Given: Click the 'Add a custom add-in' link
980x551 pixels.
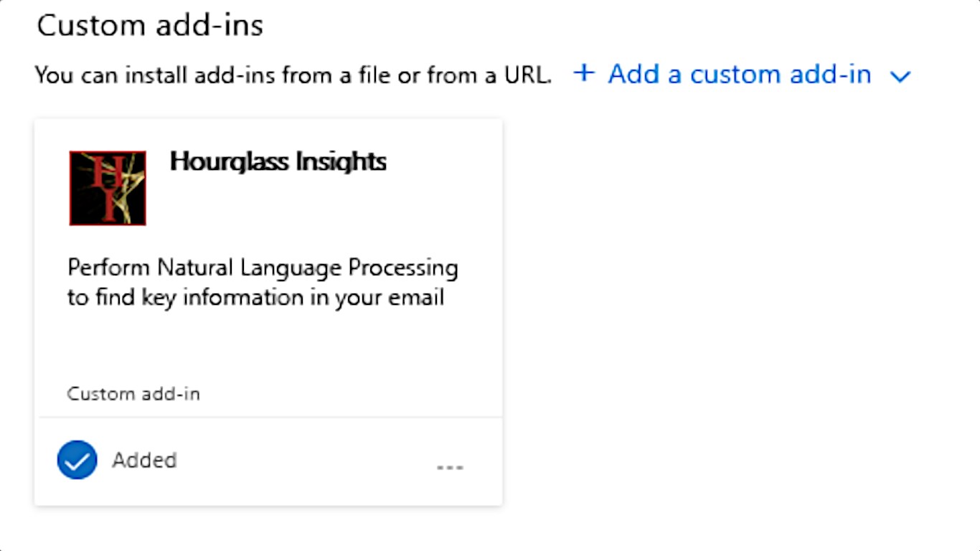Looking at the screenshot, I should coord(739,74).
